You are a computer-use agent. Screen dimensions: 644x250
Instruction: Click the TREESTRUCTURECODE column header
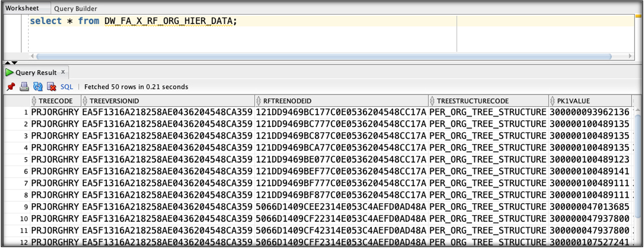[x=488, y=101]
